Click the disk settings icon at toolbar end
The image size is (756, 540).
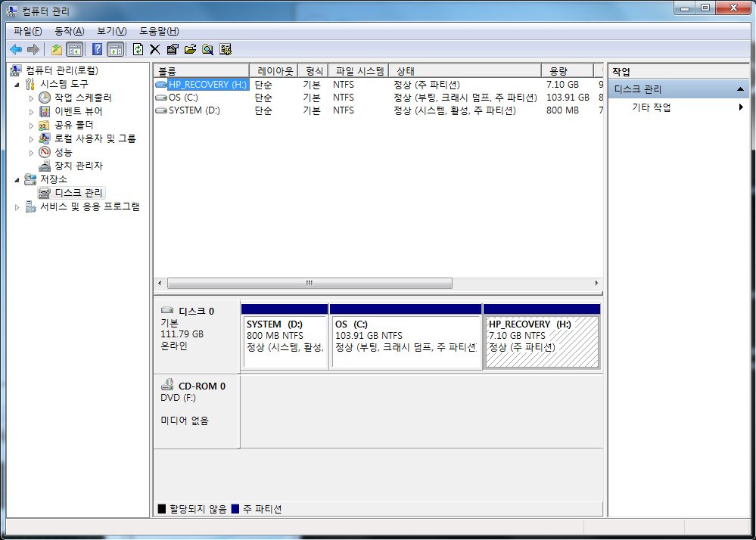(226, 49)
